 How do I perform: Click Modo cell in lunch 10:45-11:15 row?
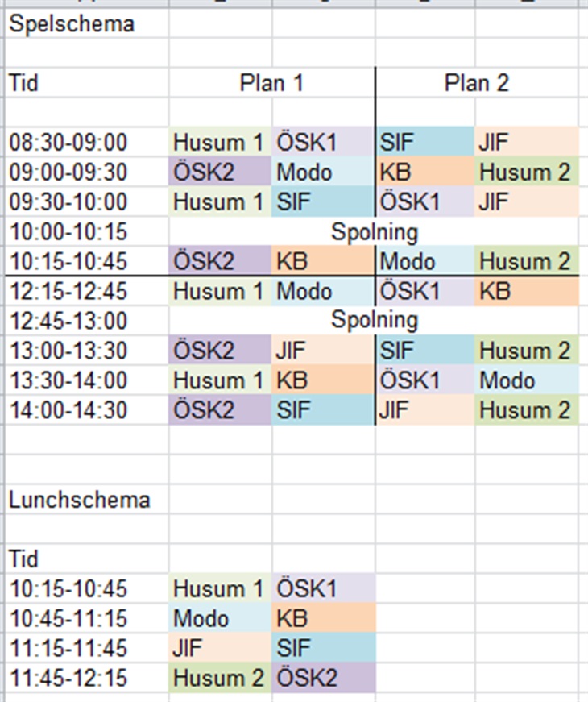pyautogui.click(x=220, y=618)
